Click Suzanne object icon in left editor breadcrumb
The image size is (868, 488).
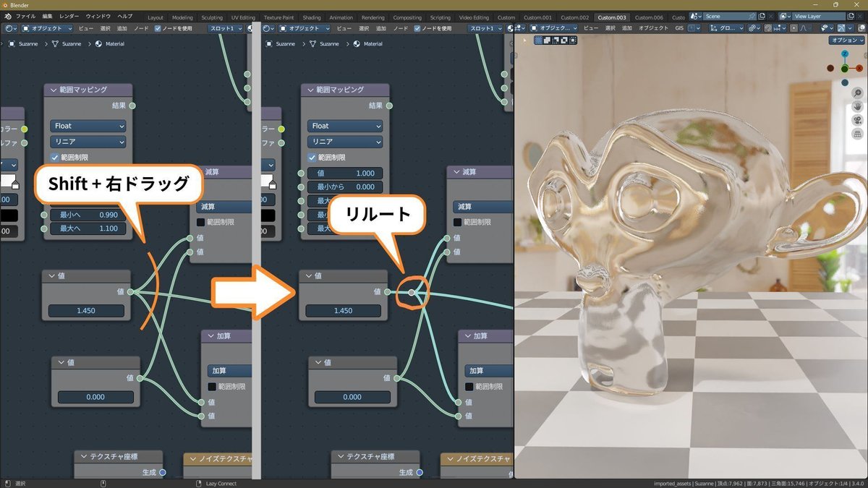(10, 43)
